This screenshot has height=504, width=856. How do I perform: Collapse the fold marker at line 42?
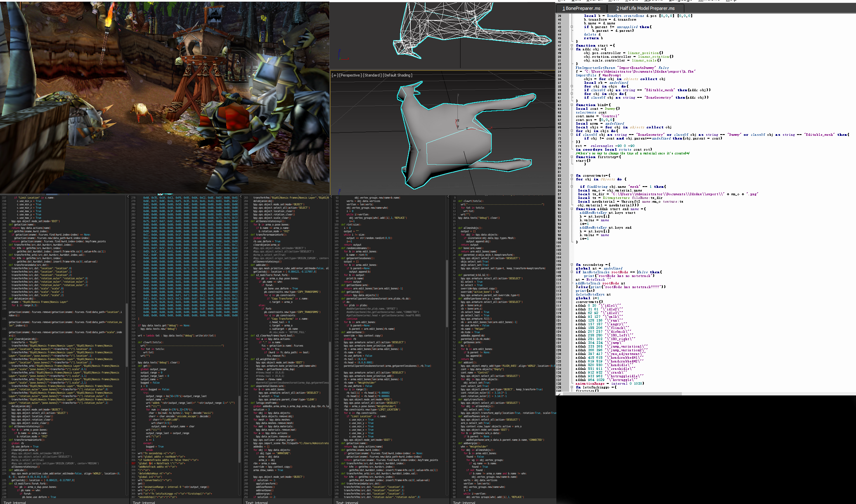coord(572,27)
